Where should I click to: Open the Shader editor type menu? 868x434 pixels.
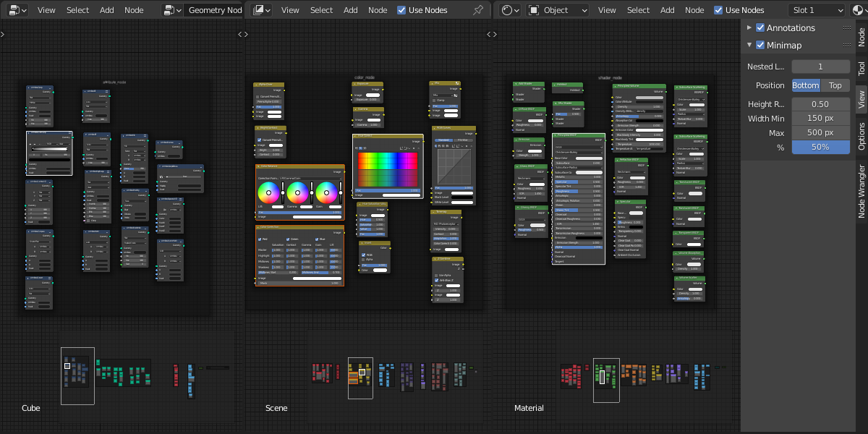510,10
